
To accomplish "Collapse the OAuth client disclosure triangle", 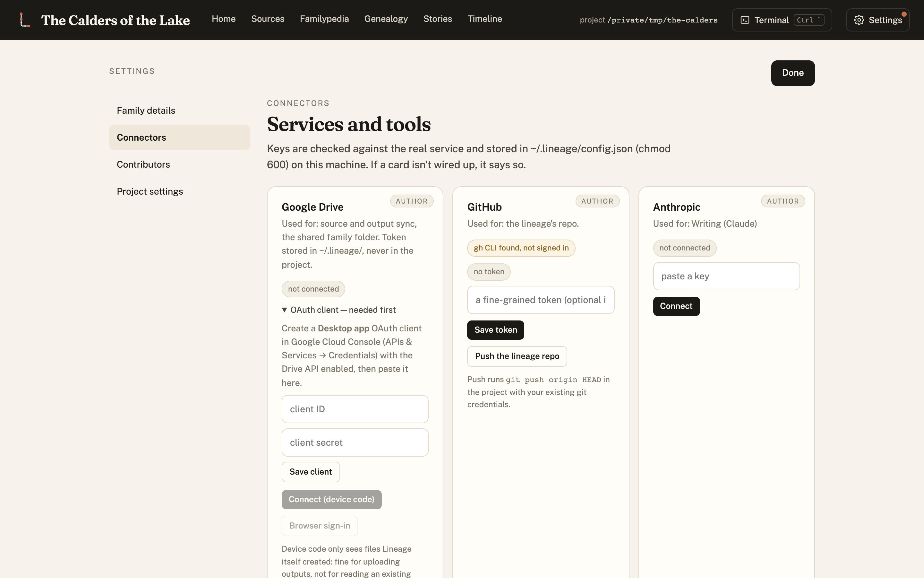I will pos(285,310).
